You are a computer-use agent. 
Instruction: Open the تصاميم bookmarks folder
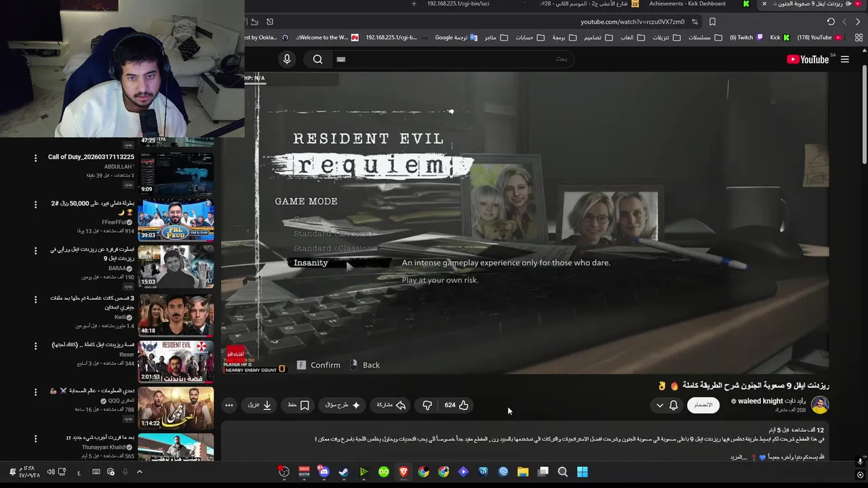[598, 37]
